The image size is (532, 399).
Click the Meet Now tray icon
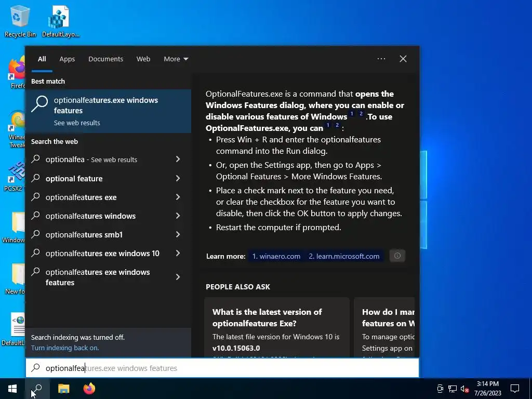click(x=440, y=389)
